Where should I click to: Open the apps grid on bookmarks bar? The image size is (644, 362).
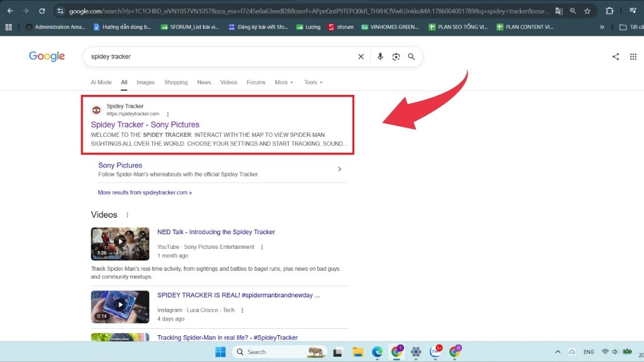tap(9, 27)
